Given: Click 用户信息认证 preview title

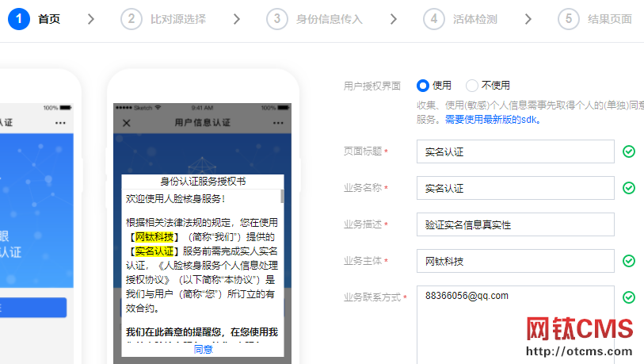Looking at the screenshot, I should coord(203,123).
